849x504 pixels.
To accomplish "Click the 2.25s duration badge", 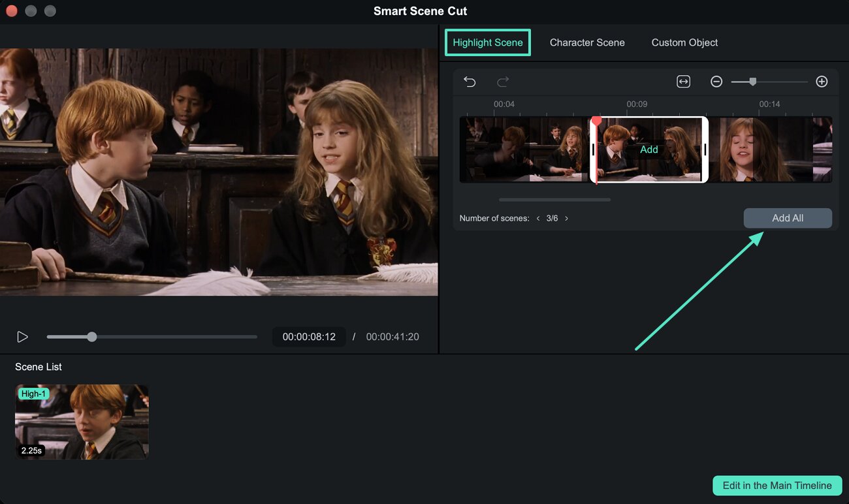I will (31, 450).
